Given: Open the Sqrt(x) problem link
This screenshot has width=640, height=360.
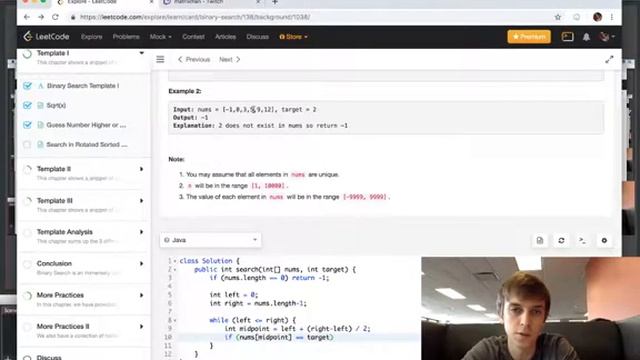Looking at the screenshot, I should coord(56,105).
